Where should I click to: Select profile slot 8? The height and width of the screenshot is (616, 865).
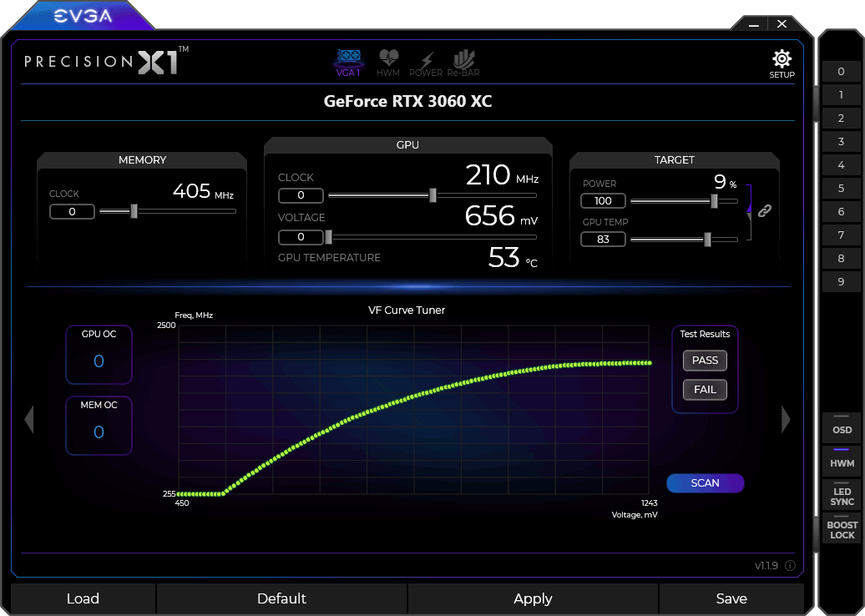pos(842,258)
